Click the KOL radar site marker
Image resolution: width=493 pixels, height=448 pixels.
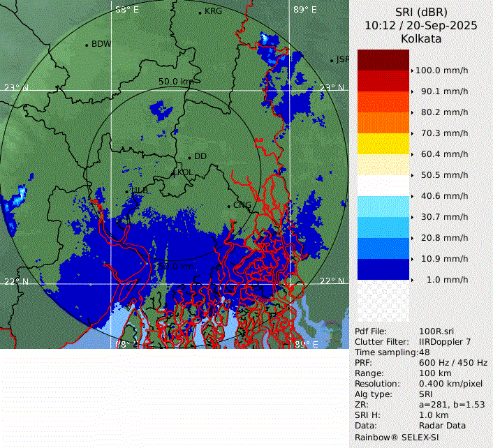click(175, 172)
